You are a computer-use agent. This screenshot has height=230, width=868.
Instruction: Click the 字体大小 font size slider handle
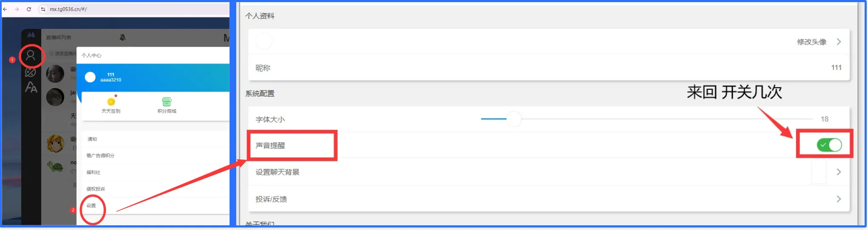pos(513,119)
